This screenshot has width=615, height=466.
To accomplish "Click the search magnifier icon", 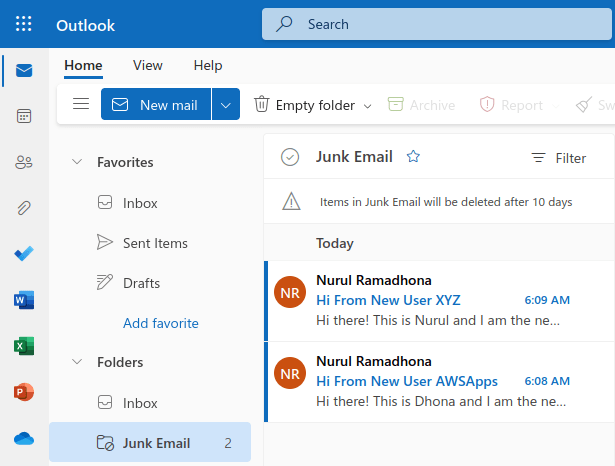I will point(284,24).
